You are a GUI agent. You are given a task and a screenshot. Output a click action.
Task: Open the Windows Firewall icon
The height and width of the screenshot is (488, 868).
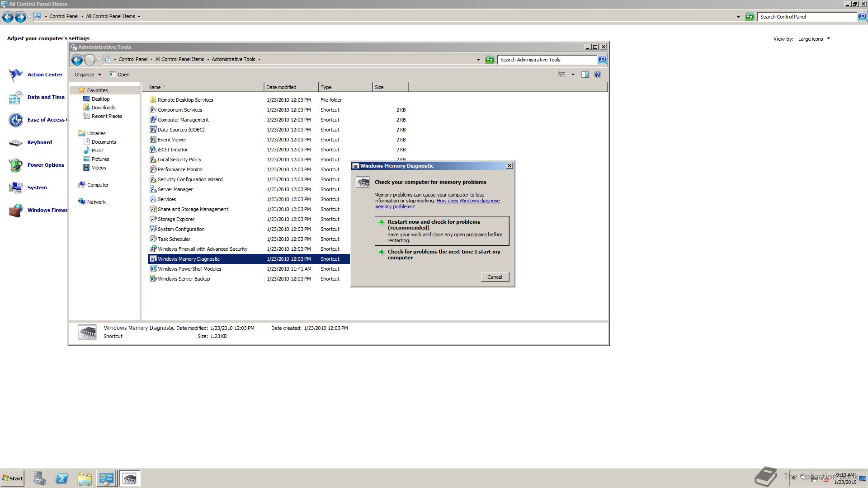coord(16,210)
